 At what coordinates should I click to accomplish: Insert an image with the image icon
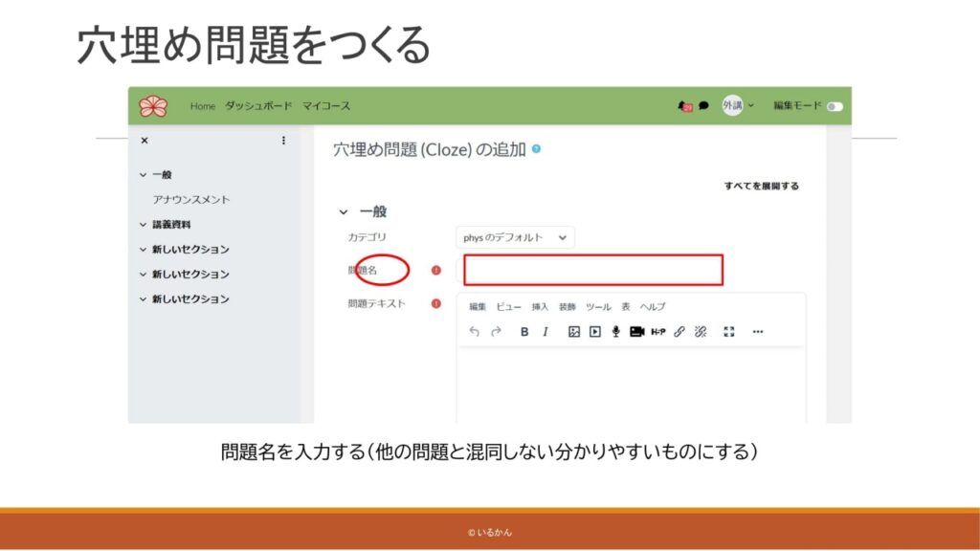click(x=574, y=332)
